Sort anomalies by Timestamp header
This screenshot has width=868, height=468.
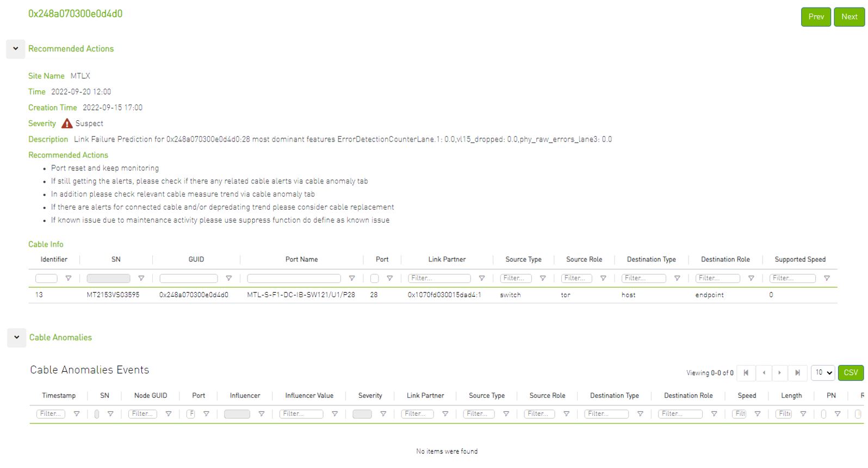click(59, 396)
